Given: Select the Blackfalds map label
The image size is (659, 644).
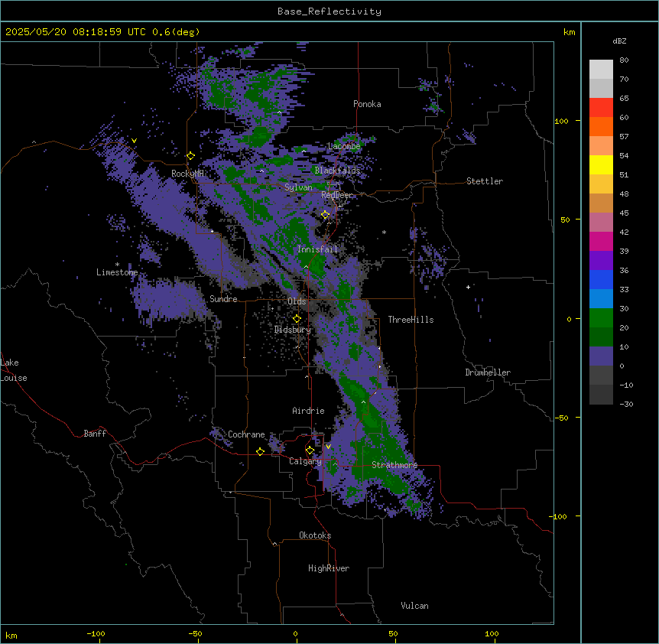Looking at the screenshot, I should [x=337, y=171].
